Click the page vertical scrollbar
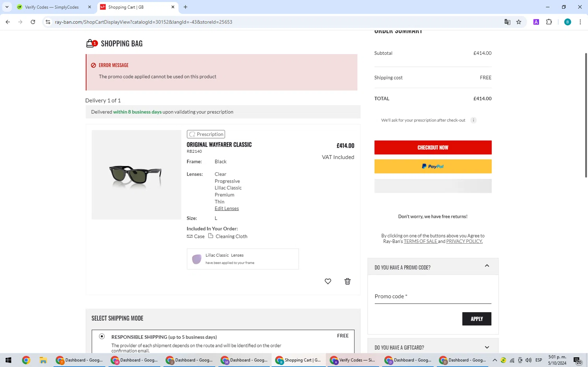Screen dimensions: 588x367 click(x=586, y=116)
